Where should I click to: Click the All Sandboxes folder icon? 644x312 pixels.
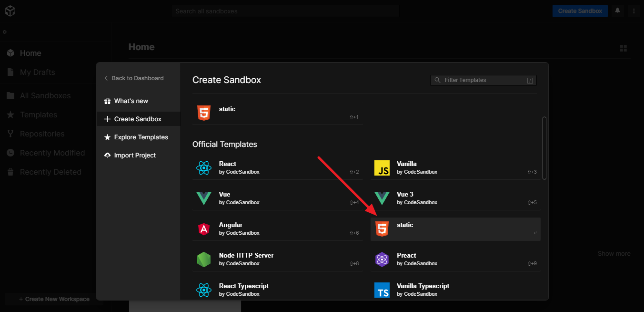(10, 95)
